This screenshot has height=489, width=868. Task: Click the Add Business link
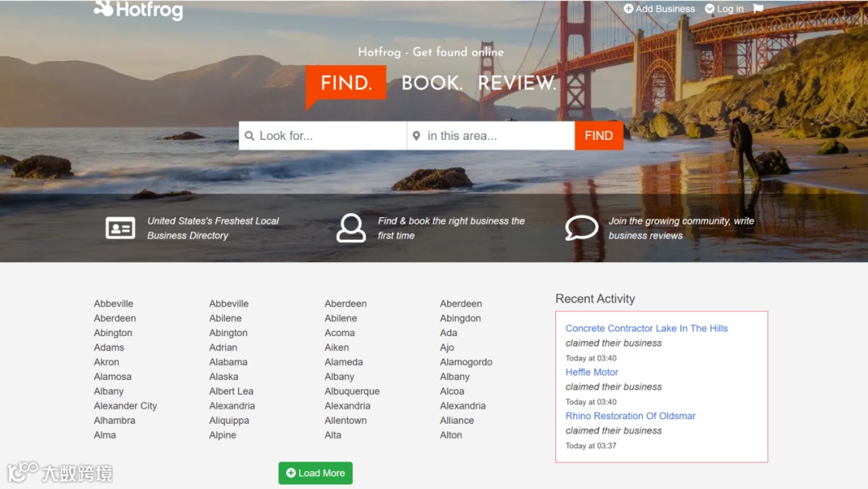coord(659,9)
